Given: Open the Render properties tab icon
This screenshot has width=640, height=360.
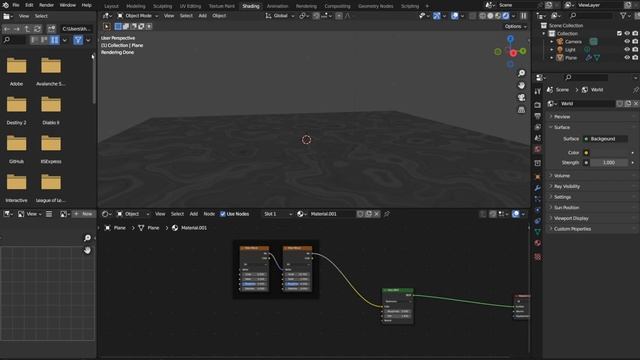Looking at the screenshot, I should [538, 105].
